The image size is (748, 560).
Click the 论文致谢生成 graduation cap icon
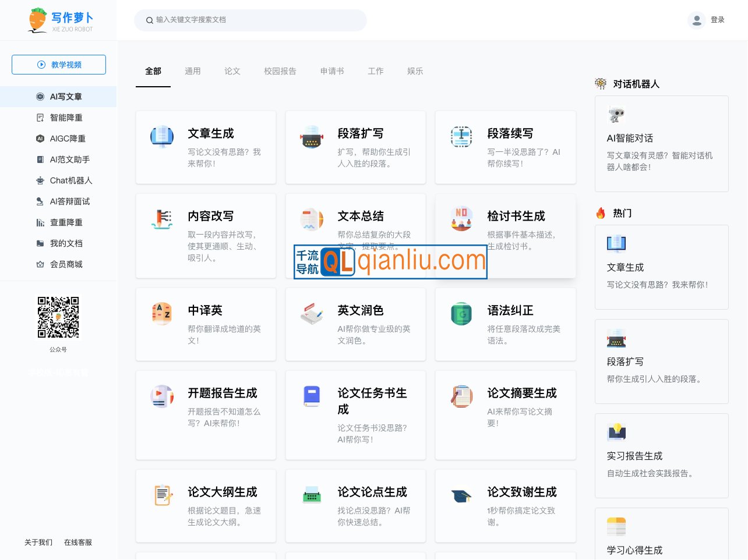click(461, 495)
